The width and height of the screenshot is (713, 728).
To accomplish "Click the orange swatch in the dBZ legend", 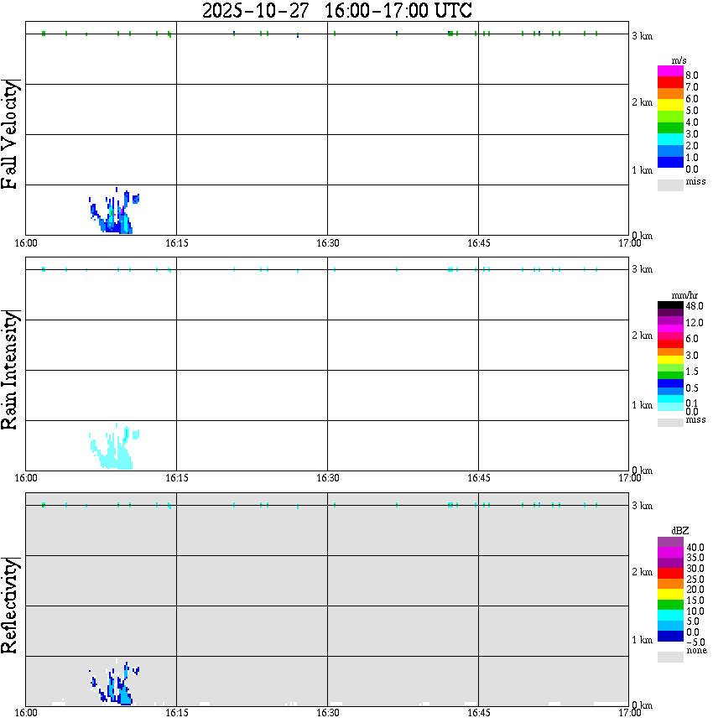I will coord(670,584).
